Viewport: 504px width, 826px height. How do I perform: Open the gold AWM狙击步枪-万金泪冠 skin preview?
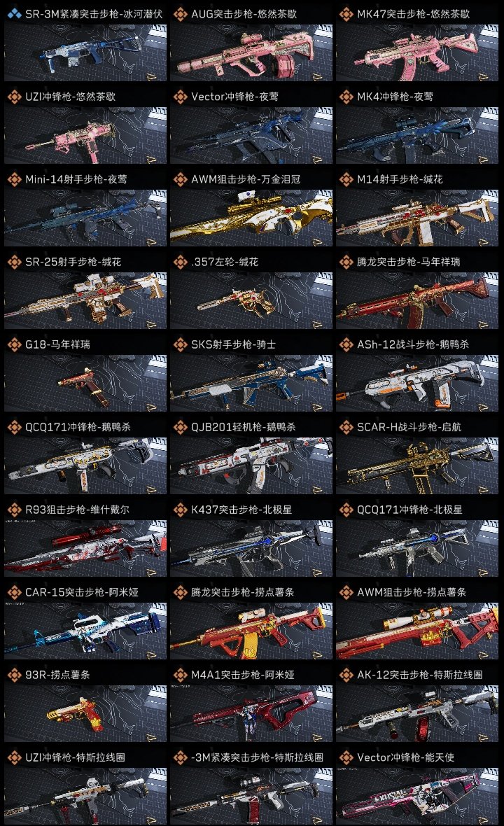click(251, 218)
